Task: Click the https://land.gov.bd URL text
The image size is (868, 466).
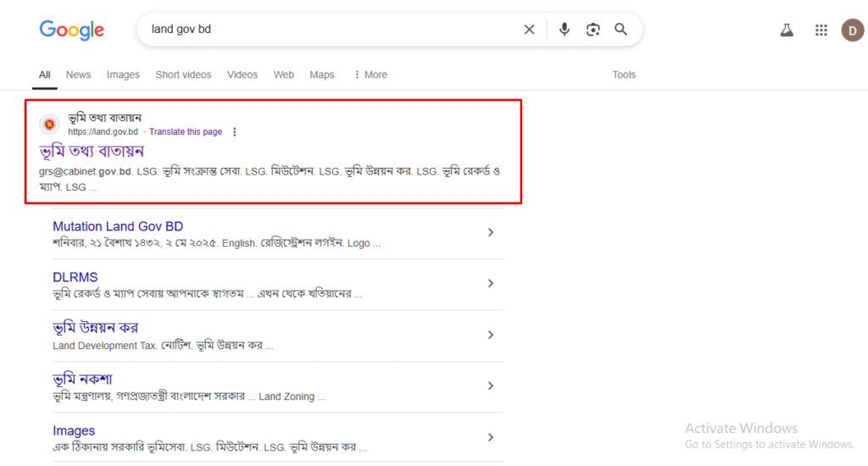Action: tap(103, 131)
